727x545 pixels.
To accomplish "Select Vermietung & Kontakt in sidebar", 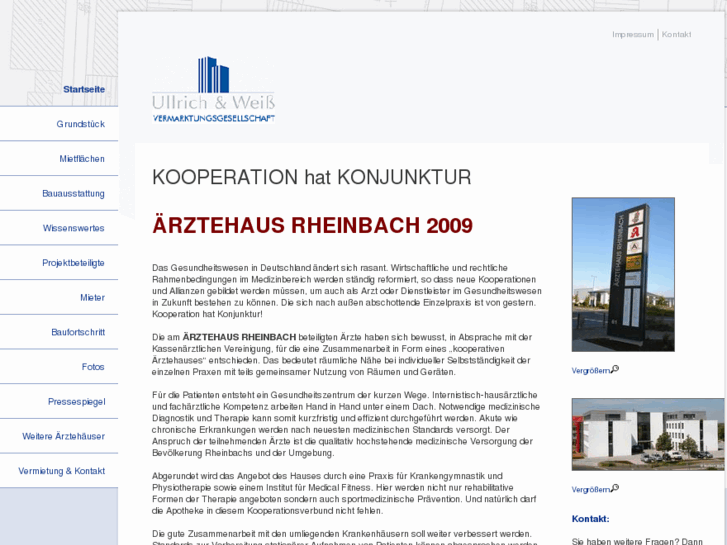I will point(62,471).
